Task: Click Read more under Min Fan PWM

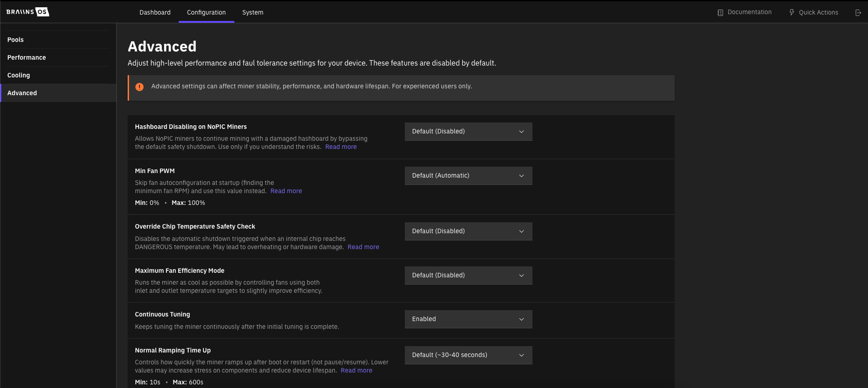Action: click(x=286, y=191)
